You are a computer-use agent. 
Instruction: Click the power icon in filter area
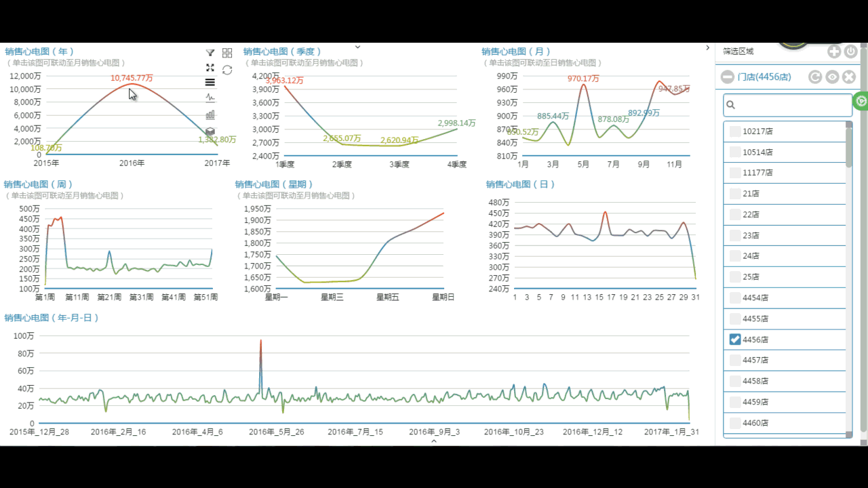tap(850, 52)
